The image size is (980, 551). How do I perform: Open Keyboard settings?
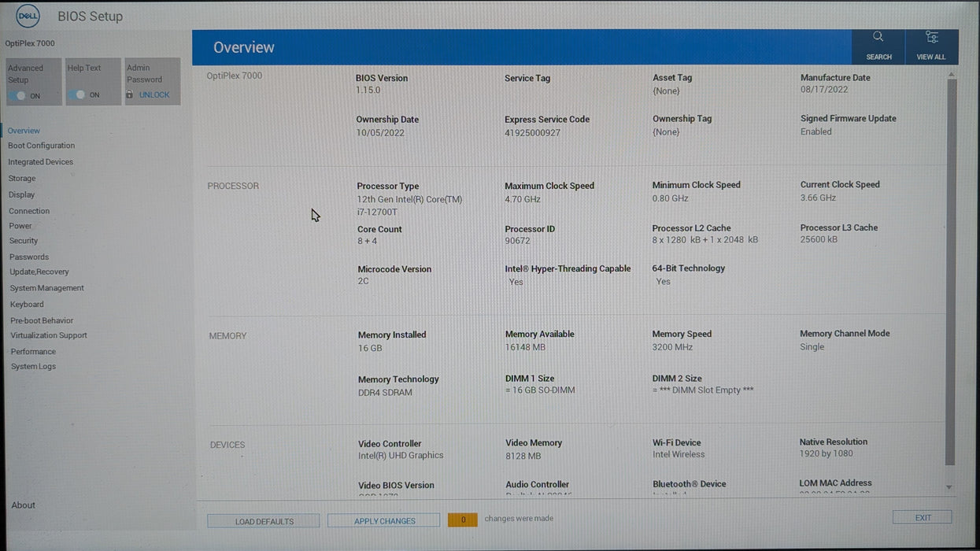pyautogui.click(x=27, y=305)
